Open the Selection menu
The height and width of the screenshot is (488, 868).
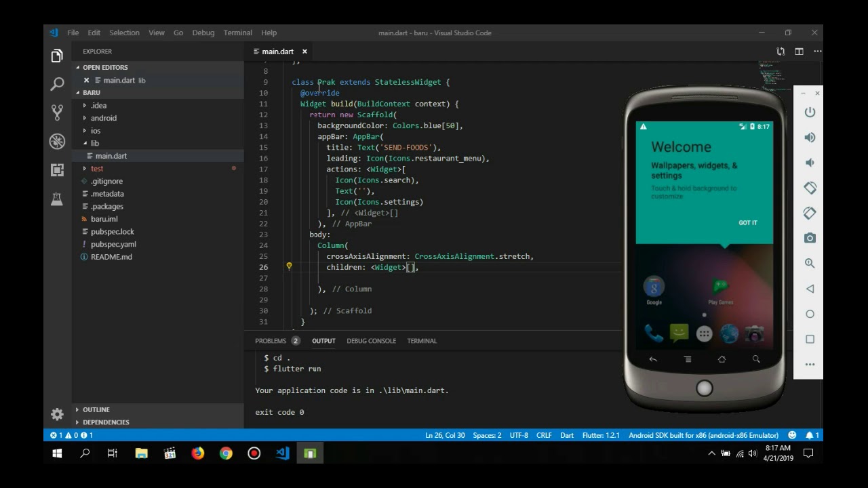tap(124, 33)
